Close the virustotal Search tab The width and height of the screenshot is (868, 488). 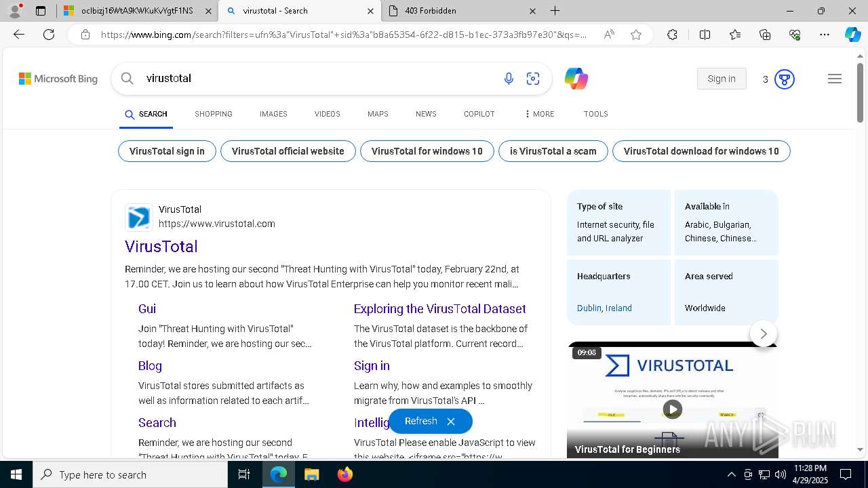370,11
